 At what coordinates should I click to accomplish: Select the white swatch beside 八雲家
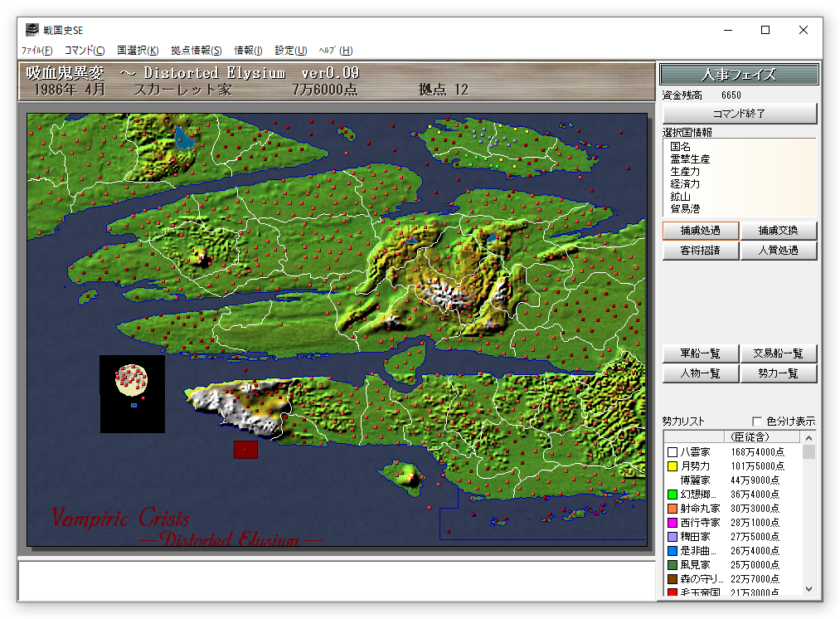point(672,452)
